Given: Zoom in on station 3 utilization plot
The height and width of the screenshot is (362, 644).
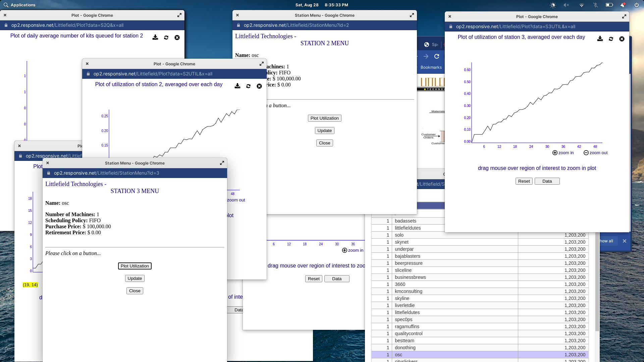Looking at the screenshot, I should (563, 153).
